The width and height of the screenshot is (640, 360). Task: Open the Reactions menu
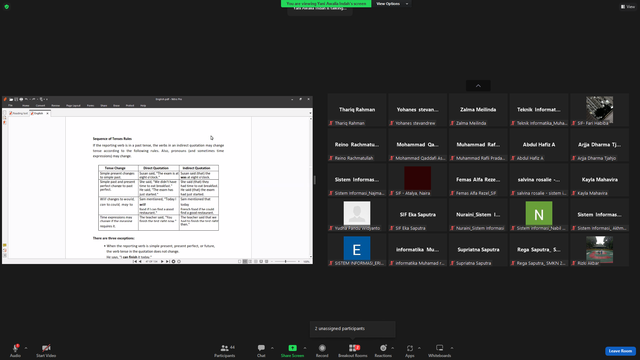pyautogui.click(x=383, y=350)
